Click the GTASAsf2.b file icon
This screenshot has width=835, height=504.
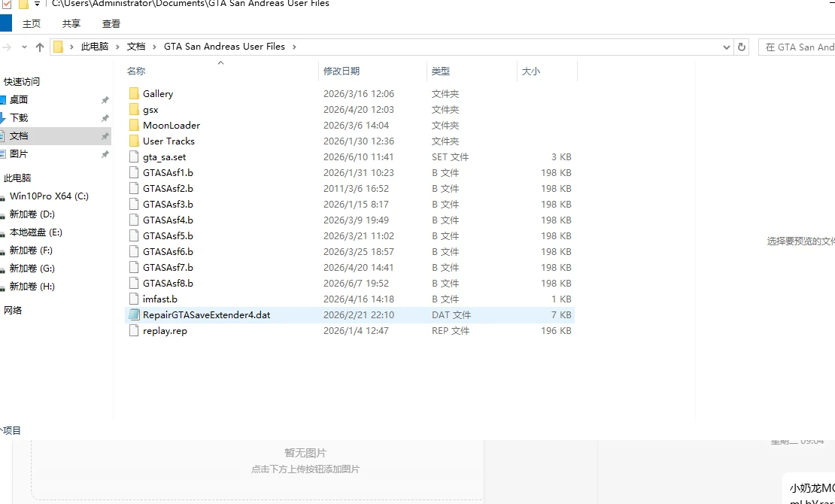134,189
